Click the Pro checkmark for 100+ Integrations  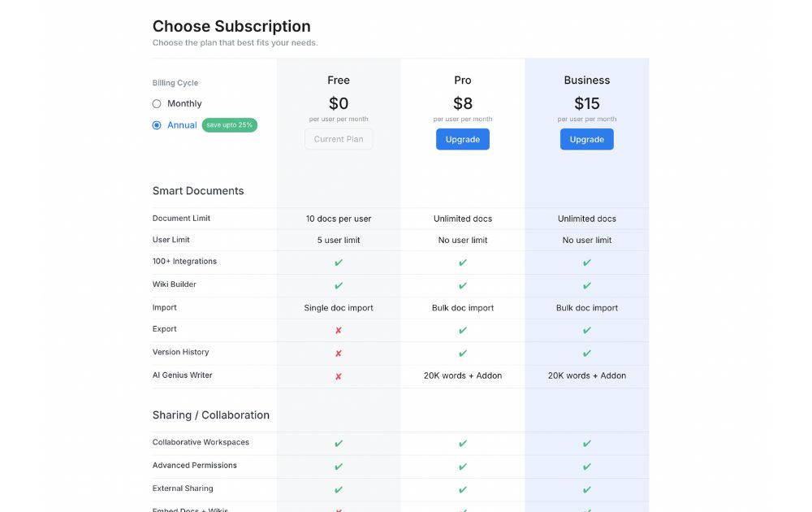[x=463, y=263]
